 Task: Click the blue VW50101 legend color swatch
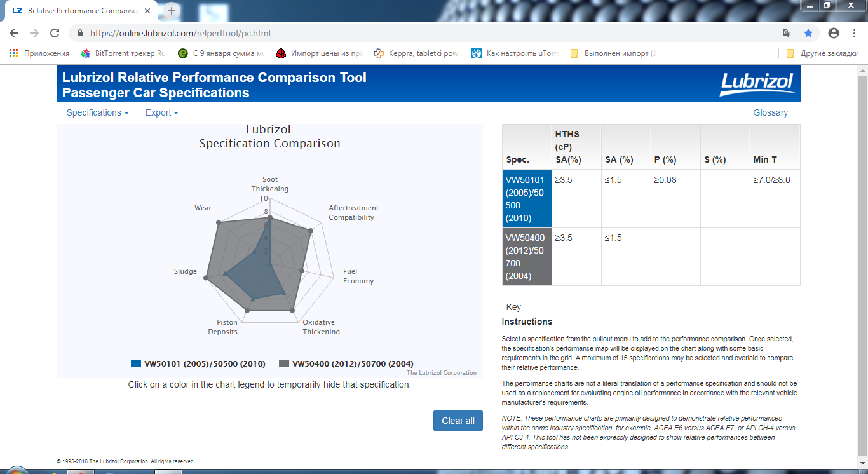click(136, 363)
